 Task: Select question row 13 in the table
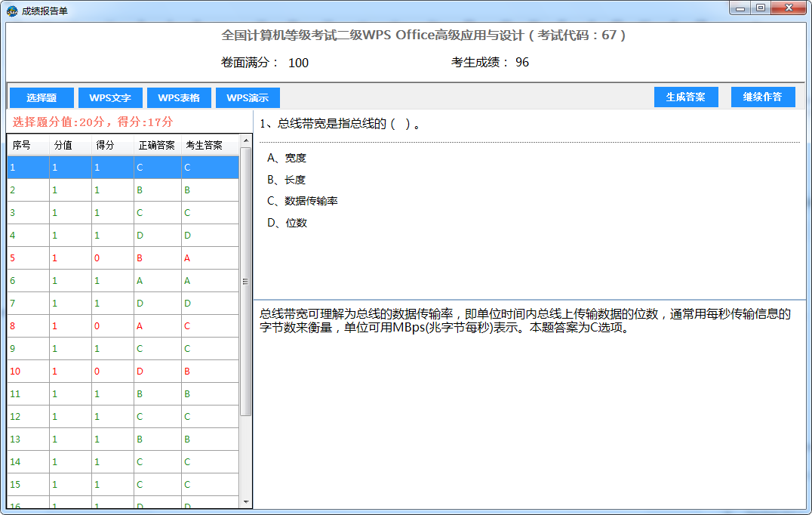click(123, 439)
